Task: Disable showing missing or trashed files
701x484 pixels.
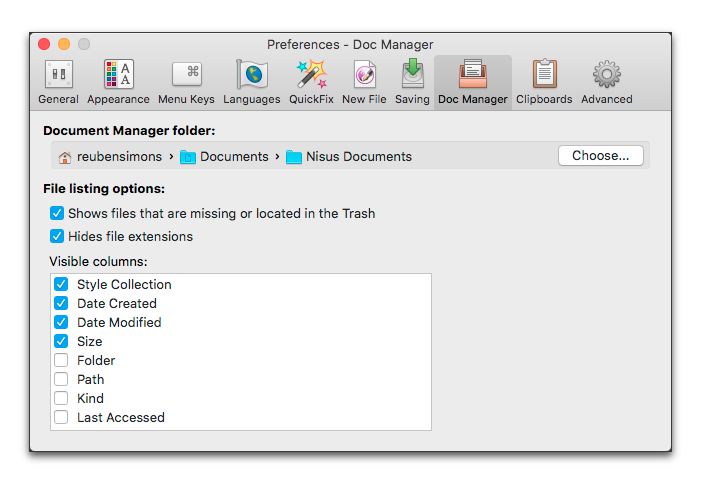Action: click(x=57, y=213)
